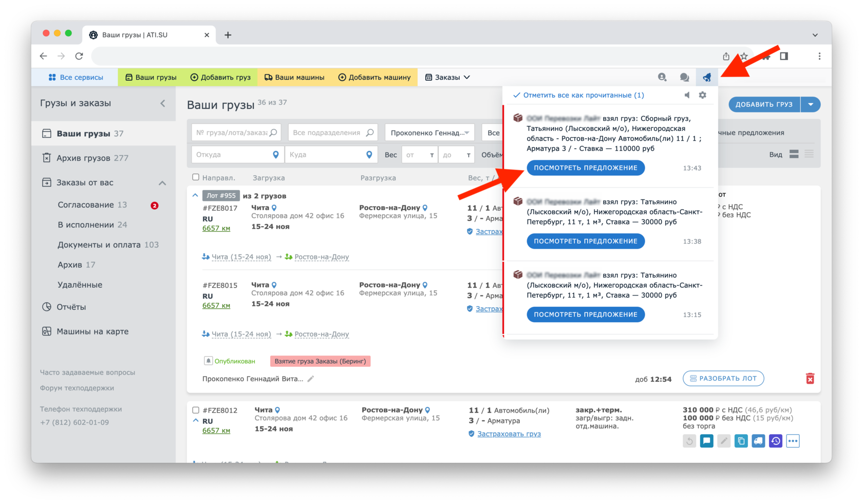
Task: Open a new browser tab with plus
Action: pos(228,35)
